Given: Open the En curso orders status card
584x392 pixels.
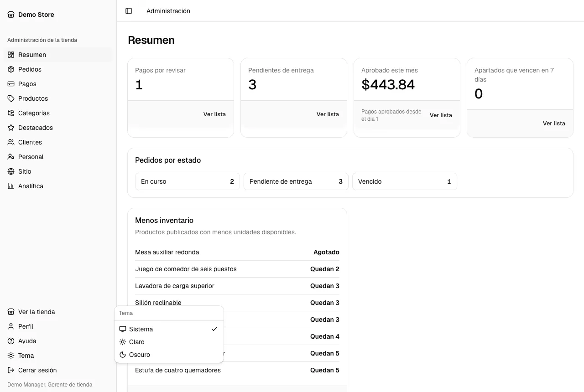Looking at the screenshot, I should click(188, 181).
